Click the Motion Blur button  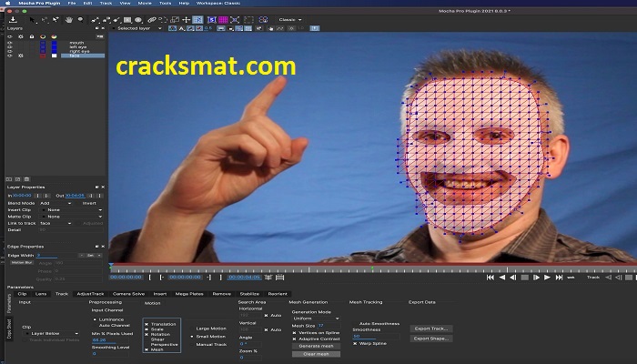tap(22, 263)
